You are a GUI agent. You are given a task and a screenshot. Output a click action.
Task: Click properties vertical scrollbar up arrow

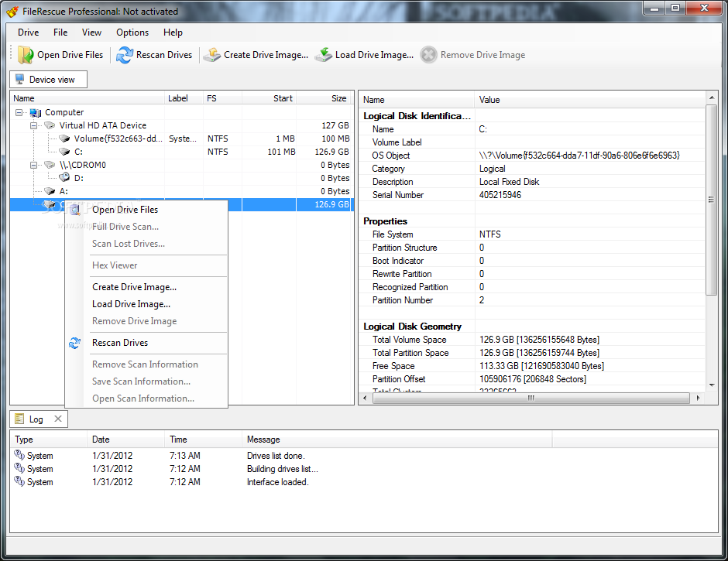tap(711, 97)
